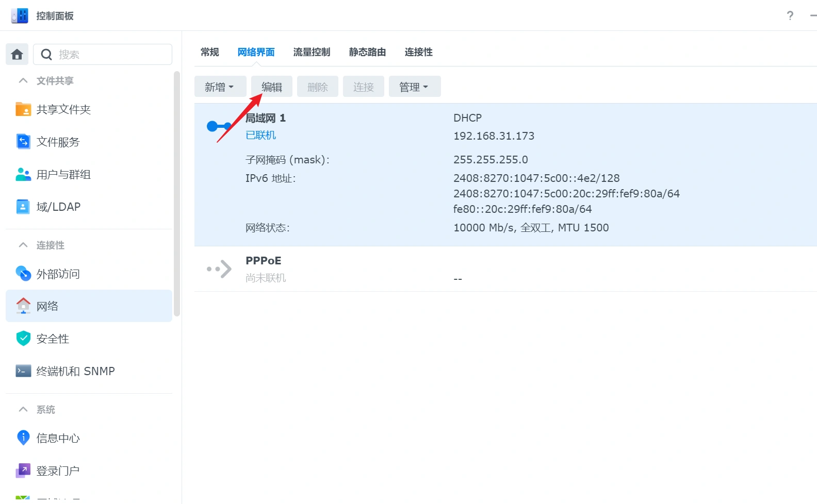Collapse the File Sharing (文件共享) section
Image resolution: width=817 pixels, height=504 pixels.
pos(23,81)
